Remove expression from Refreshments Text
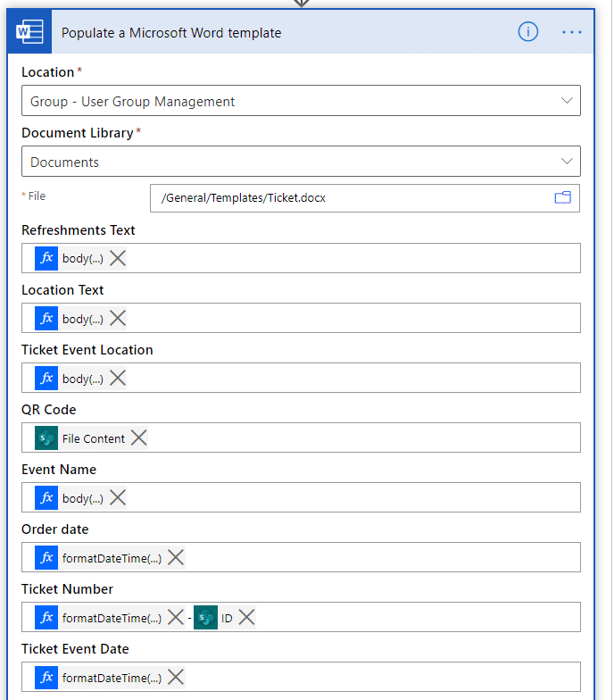This screenshot has width=614, height=700. (118, 258)
